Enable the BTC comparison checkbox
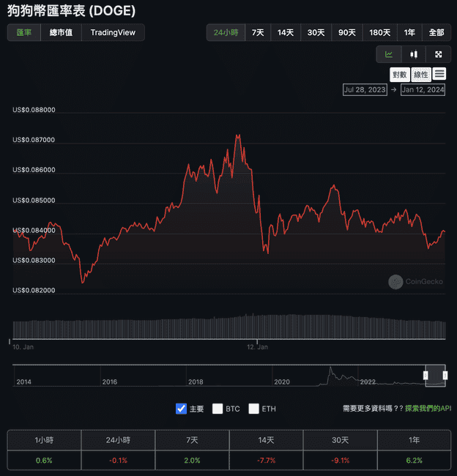 (218, 409)
